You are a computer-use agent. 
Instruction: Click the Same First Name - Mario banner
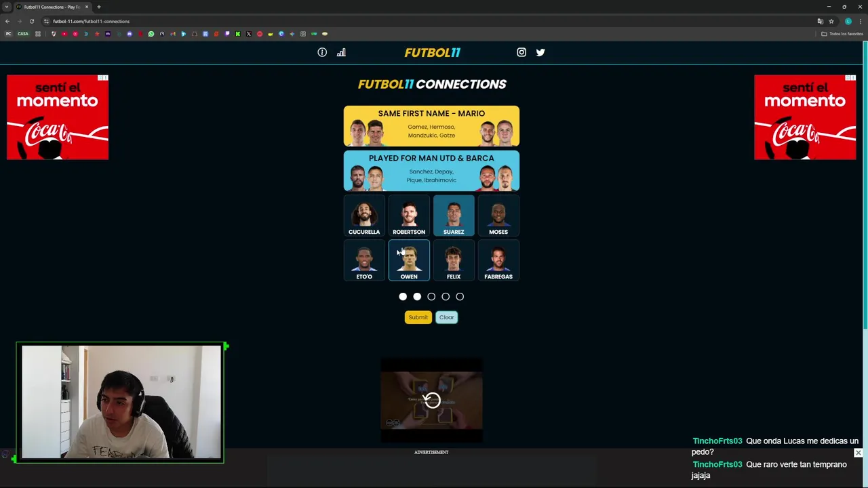431,126
